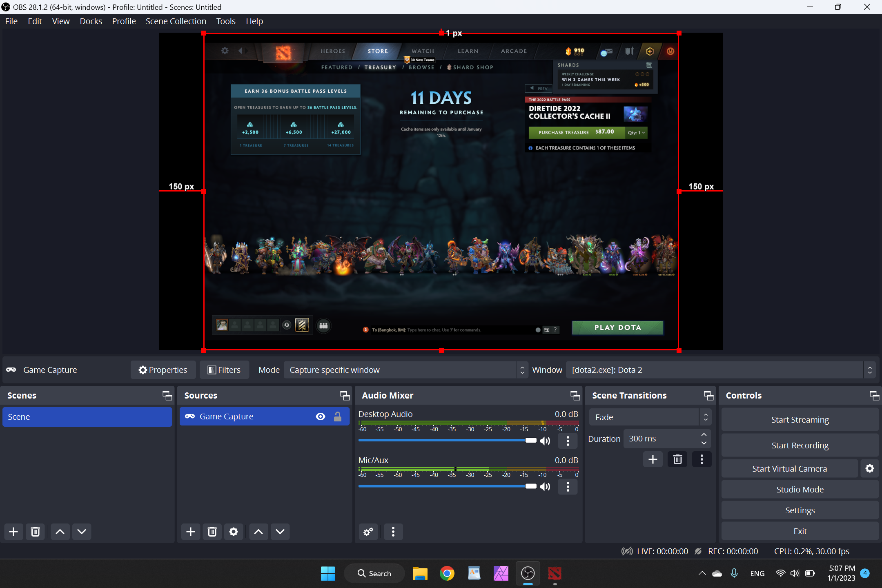Move source up arrow in Sources panel
Image resolution: width=882 pixels, height=588 pixels.
pos(258,532)
